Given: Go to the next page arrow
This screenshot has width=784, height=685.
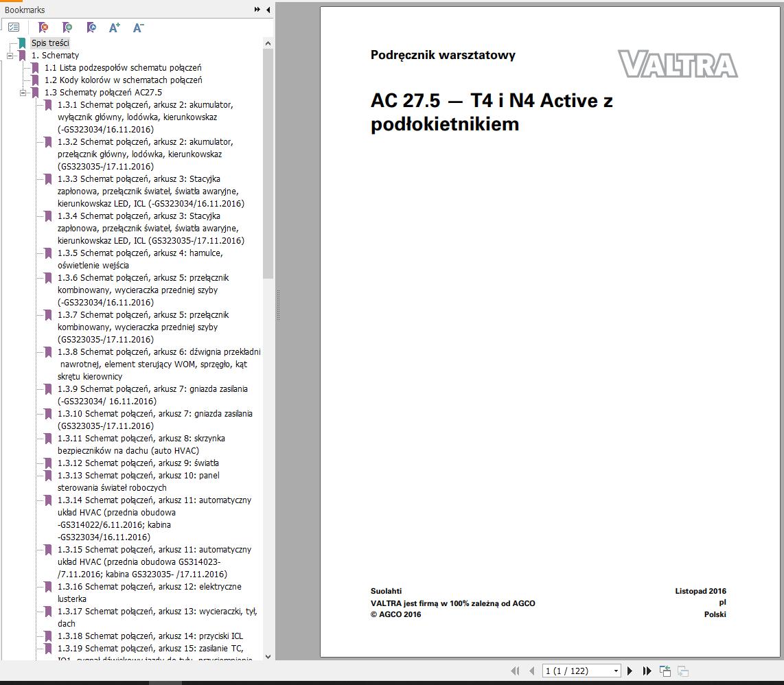Looking at the screenshot, I should [630, 671].
